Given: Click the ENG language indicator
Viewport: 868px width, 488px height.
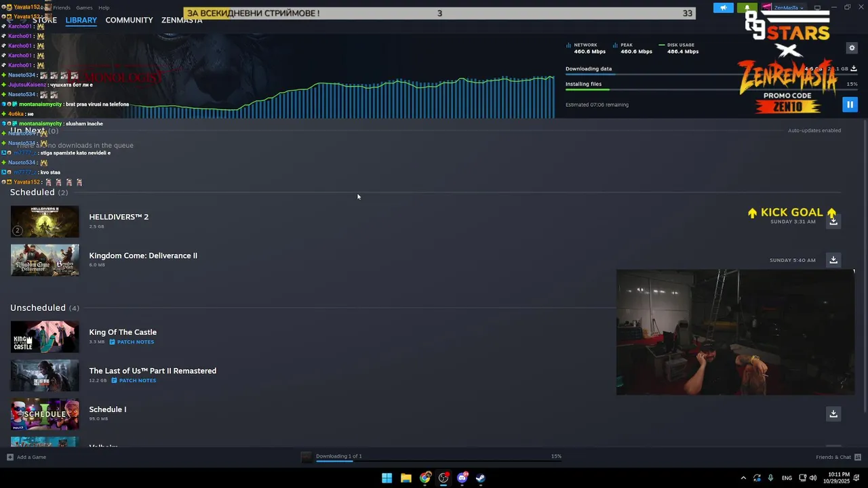Looking at the screenshot, I should (787, 478).
